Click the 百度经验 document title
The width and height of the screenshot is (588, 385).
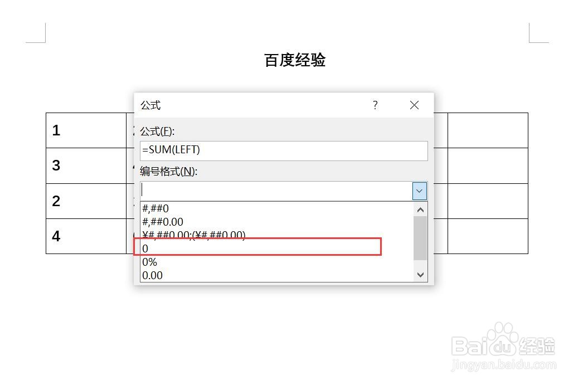point(295,60)
